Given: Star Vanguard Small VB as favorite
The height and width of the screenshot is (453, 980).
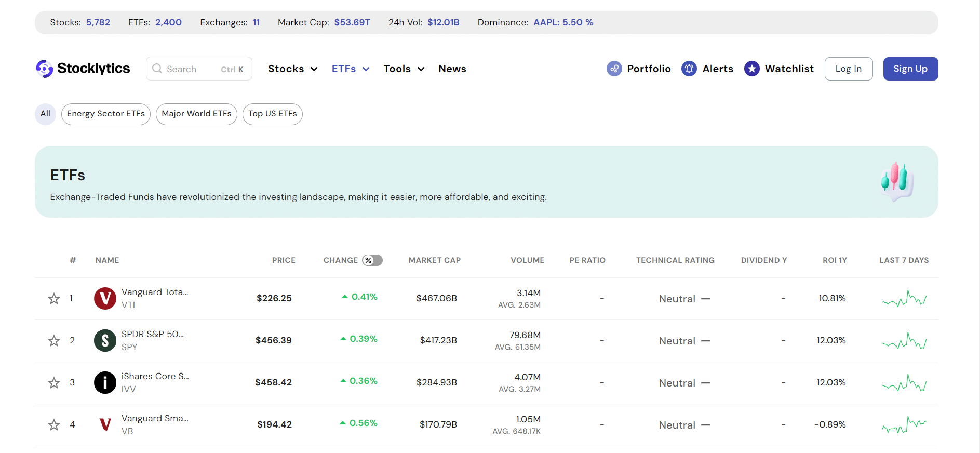Looking at the screenshot, I should pos(54,425).
